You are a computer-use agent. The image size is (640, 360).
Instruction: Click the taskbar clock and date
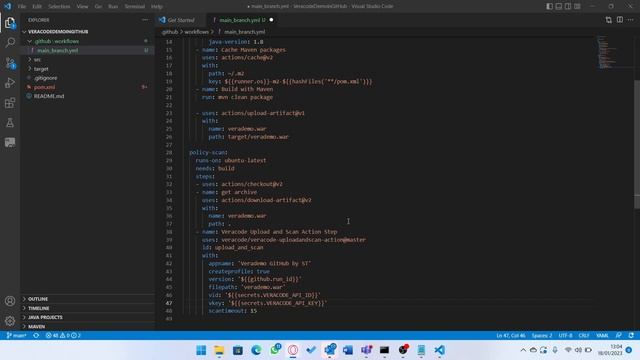click(610, 350)
